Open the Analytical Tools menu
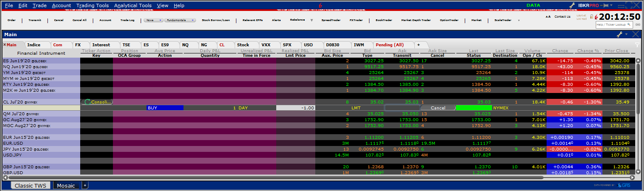Image resolution: width=644 pixels, height=191 pixels. click(x=133, y=5)
